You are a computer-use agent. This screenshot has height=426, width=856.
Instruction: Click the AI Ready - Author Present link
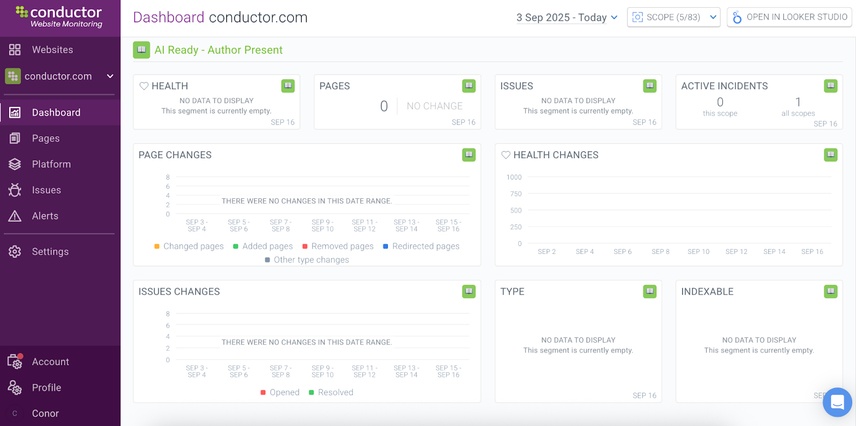(x=218, y=50)
